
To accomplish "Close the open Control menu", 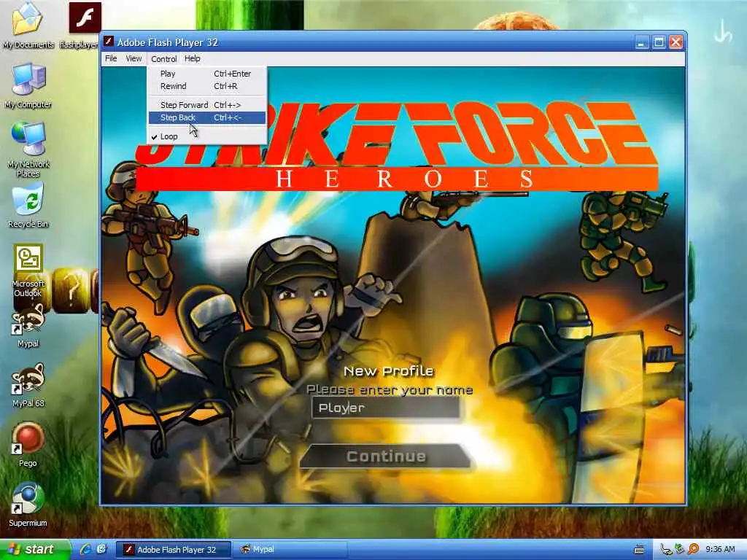I will pyautogui.click(x=164, y=59).
